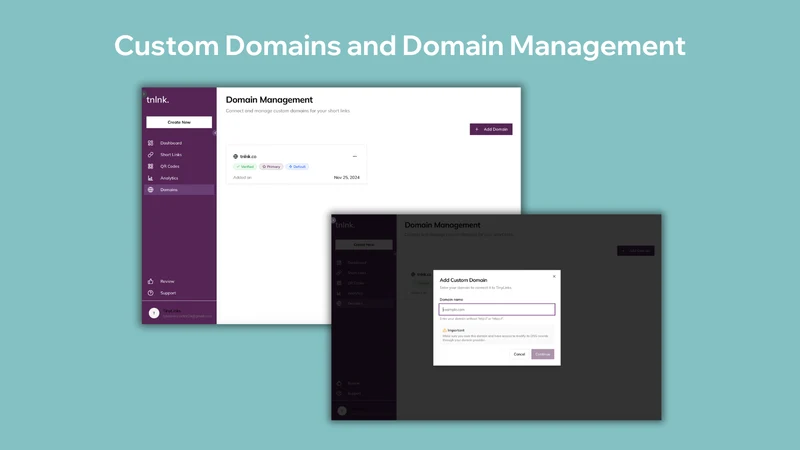Open Short Links menu item in purple sidebar
Viewport: 800px width, 450px height.
pyautogui.click(x=179, y=155)
